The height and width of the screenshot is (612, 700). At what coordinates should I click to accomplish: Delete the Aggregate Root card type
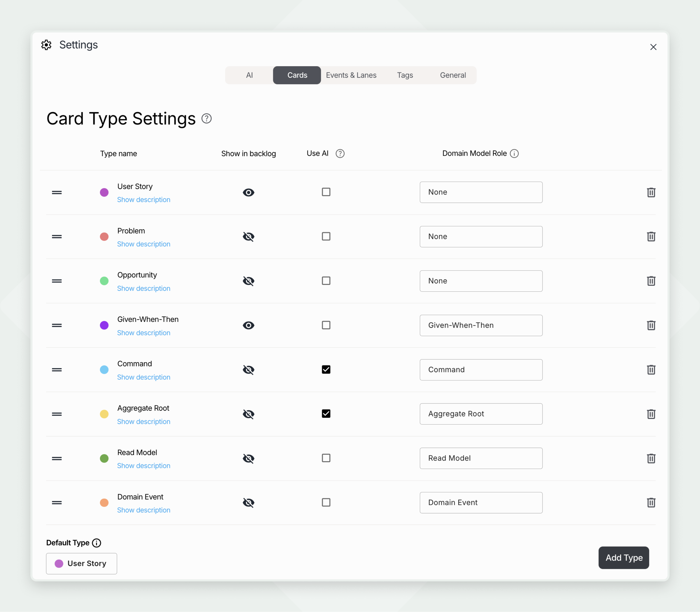(651, 414)
